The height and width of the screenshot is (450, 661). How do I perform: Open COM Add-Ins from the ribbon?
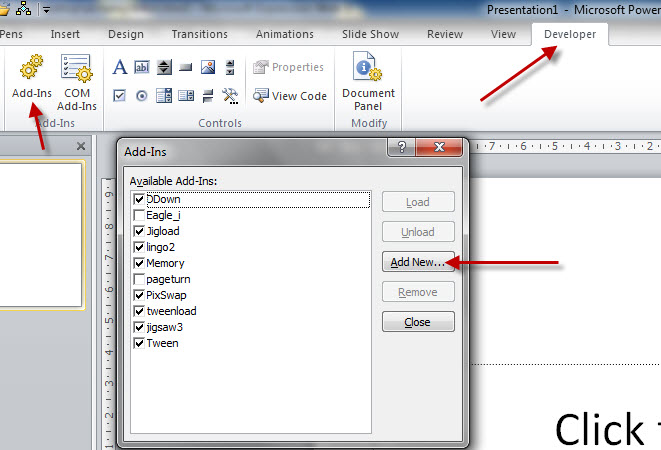click(75, 69)
